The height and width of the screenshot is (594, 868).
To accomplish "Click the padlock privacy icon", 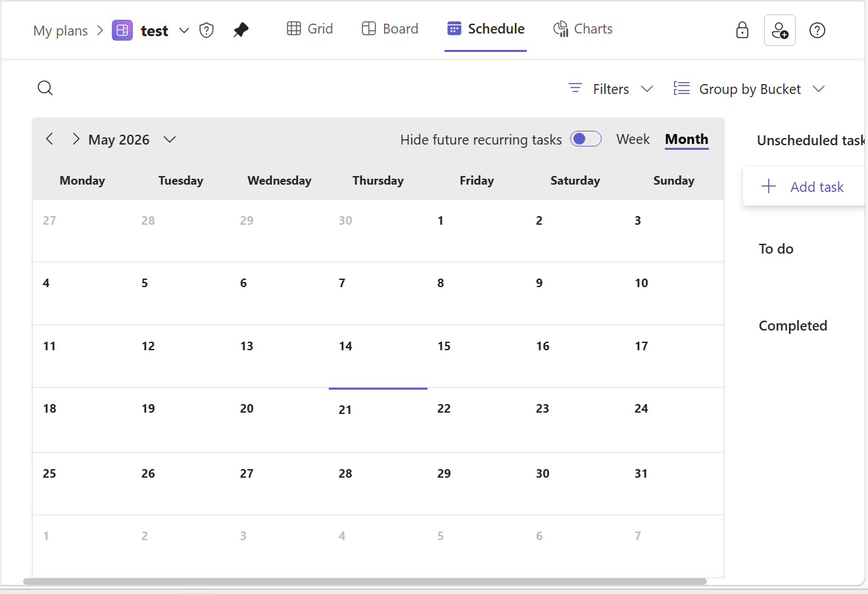I will click(742, 30).
